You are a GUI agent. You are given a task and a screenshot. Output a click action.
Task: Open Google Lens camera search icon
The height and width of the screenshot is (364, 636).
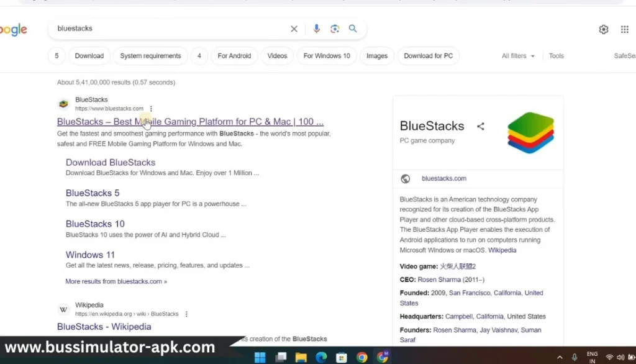[x=335, y=29]
